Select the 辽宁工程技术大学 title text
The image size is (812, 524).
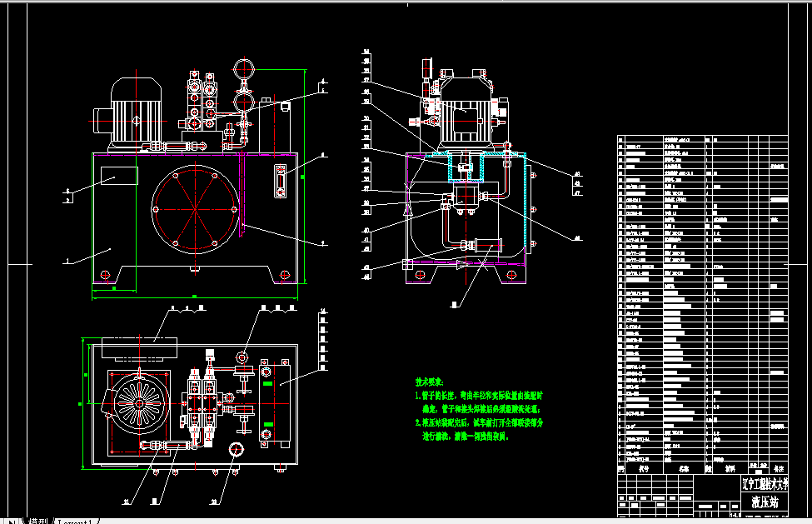(x=765, y=484)
